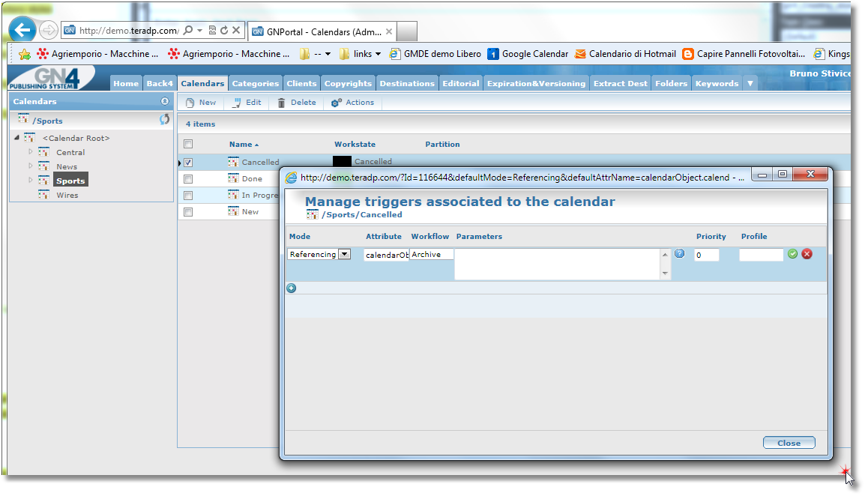Click the address bar search magnifier icon
Screen dimensions: 868x496
point(188,30)
